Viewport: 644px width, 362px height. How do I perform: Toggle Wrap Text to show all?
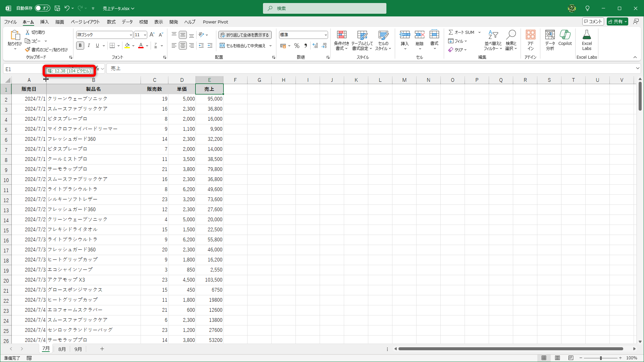(245, 35)
